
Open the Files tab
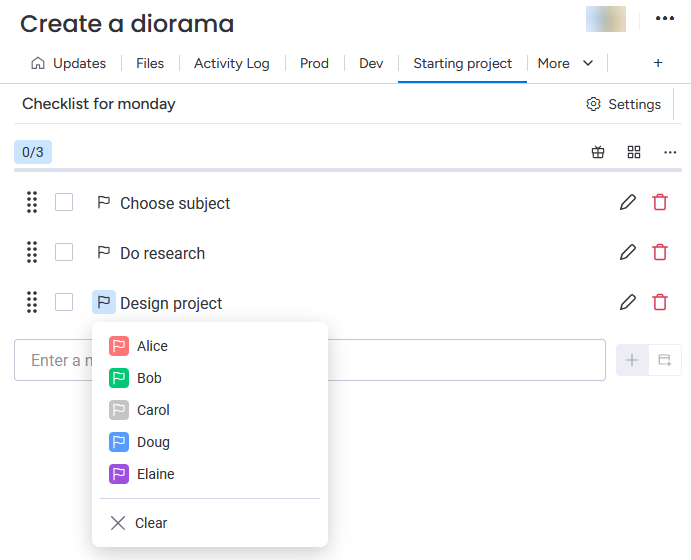coord(150,63)
